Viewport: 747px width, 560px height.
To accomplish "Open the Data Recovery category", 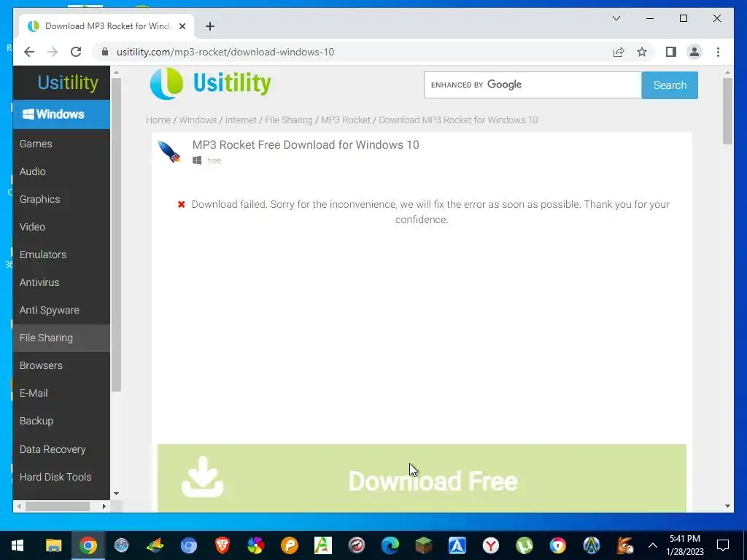I will 61,449.
